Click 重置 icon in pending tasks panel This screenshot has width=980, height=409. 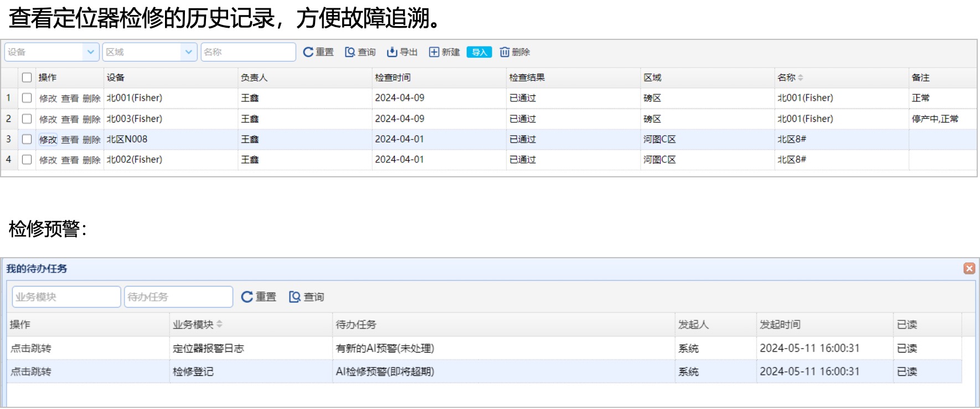(x=247, y=297)
